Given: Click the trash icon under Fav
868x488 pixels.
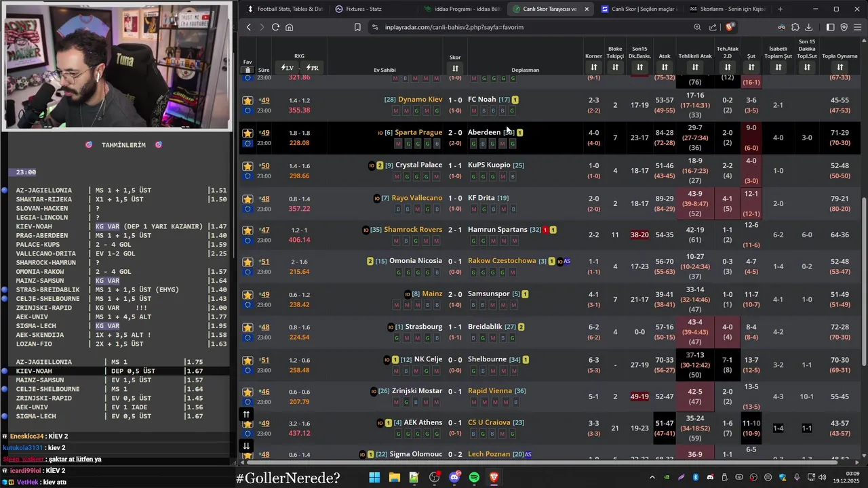Looking at the screenshot, I should [x=248, y=70].
